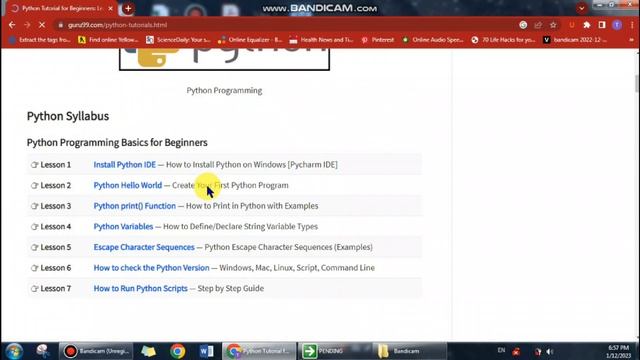
Task: Click the 'Lesson 7' row label
Action: coord(56,288)
